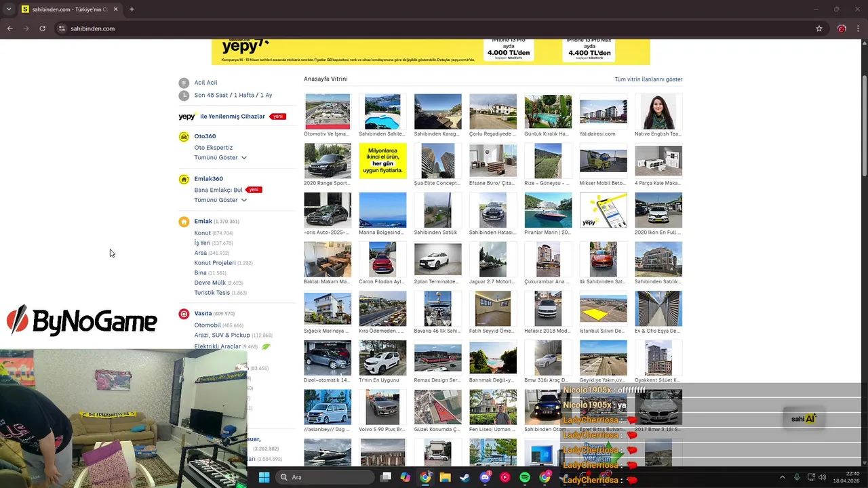Click the yepy logo in sidebar
Image resolution: width=868 pixels, height=488 pixels.
[x=187, y=117]
